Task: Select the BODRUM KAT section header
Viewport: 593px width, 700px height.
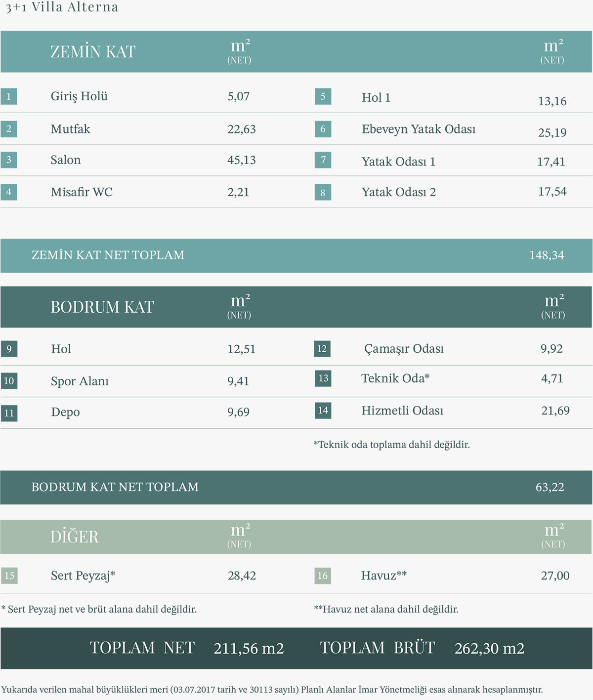Action: point(102,307)
